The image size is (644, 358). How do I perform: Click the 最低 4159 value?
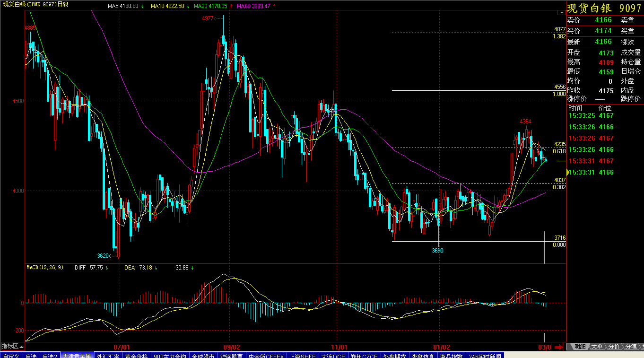(606, 72)
